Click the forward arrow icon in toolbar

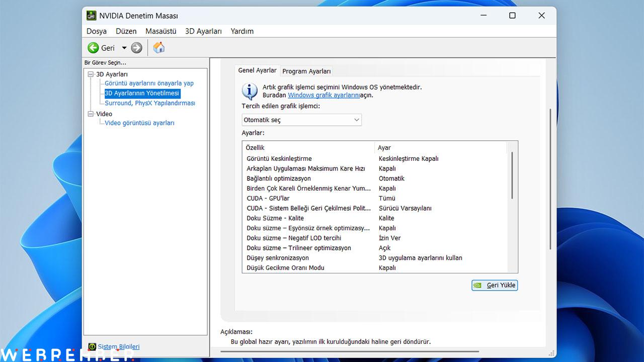(x=136, y=48)
